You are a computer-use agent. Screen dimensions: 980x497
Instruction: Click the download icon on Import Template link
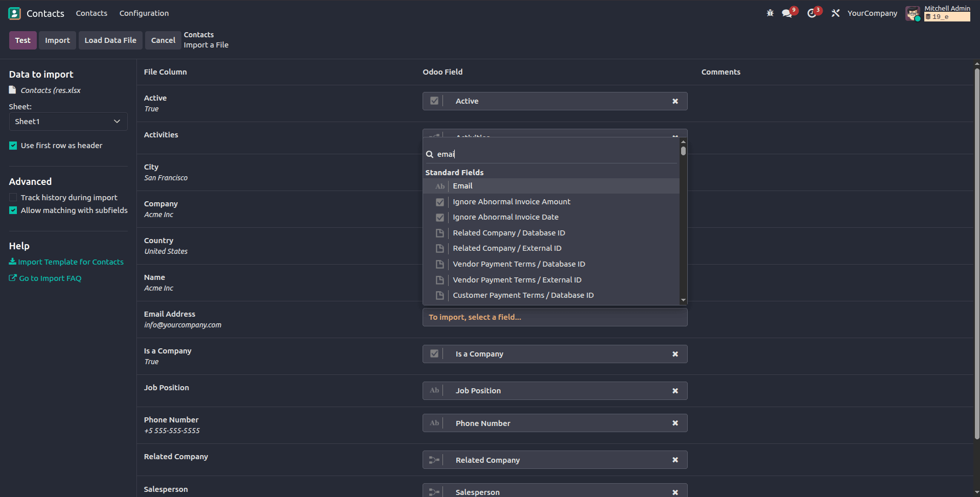coord(12,262)
